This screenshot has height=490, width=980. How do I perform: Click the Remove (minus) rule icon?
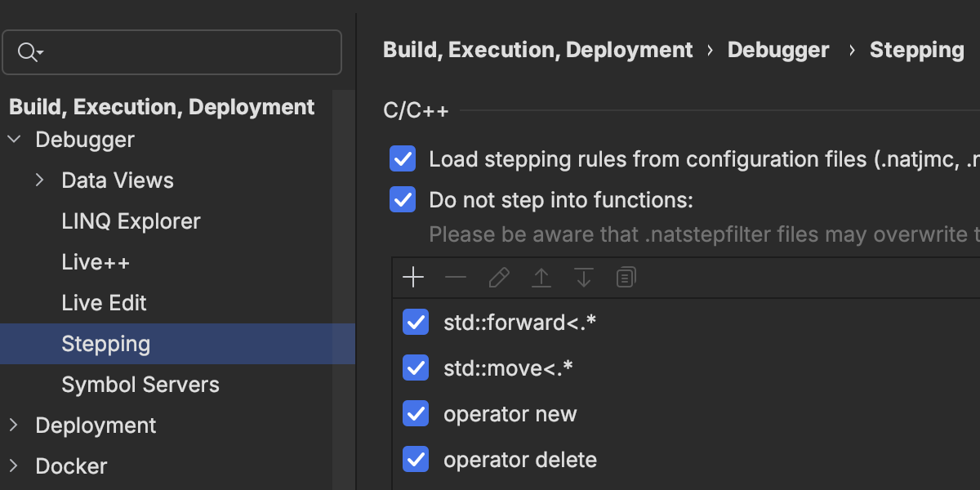(x=456, y=278)
